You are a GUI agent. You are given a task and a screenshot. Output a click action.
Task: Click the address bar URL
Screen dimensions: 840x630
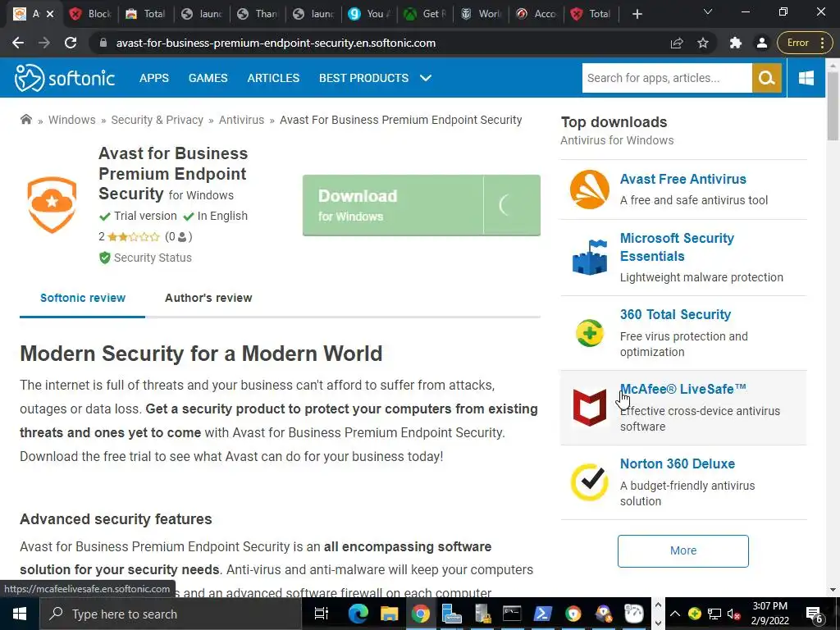(276, 43)
